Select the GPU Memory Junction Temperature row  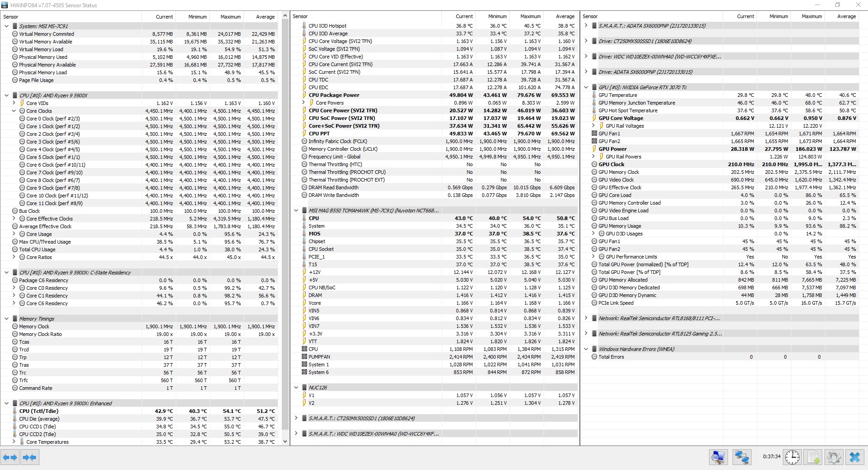click(719, 103)
